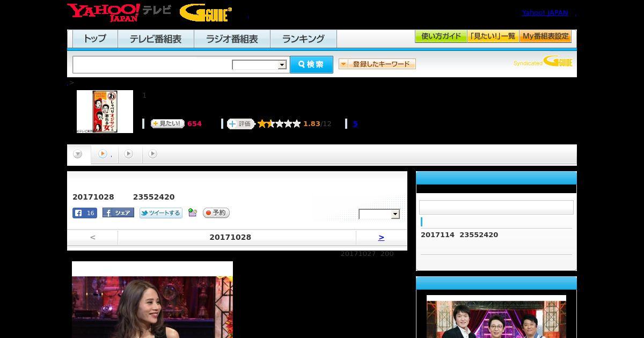Screen dimensions: 644x338
Task: Click the 評価 rating plus button
Action: pos(240,124)
